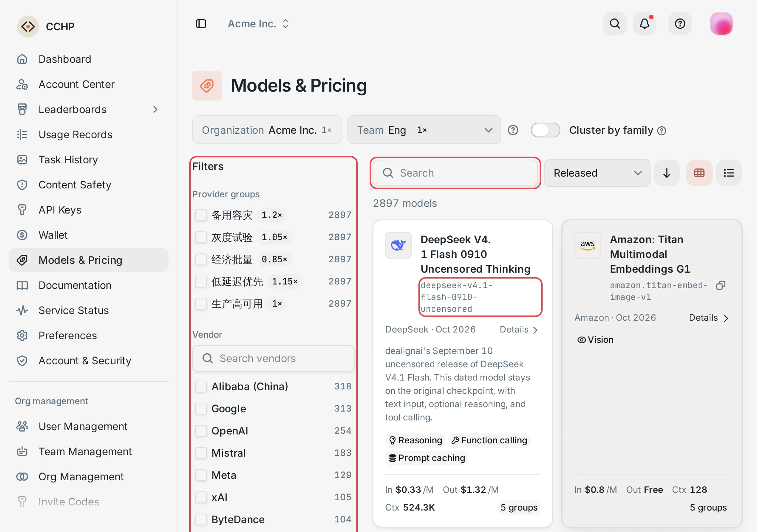Toggle the sidebar panel icon
Viewport: 757px width, 532px height.
[201, 24]
